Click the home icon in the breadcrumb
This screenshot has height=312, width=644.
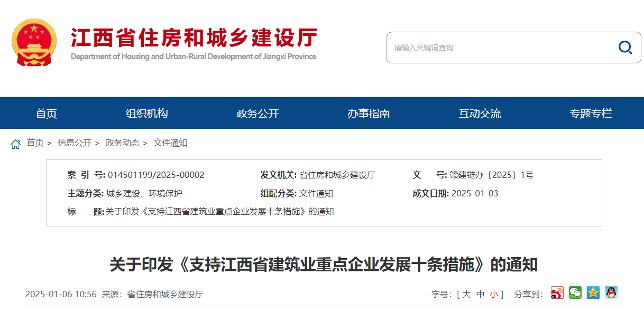15,143
